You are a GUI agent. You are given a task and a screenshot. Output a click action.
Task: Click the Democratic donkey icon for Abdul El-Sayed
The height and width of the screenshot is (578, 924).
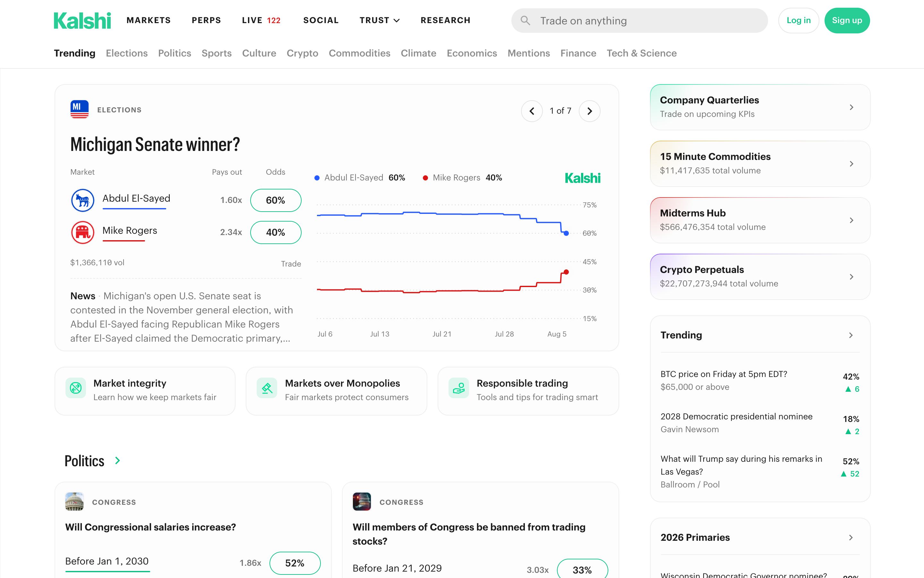(82, 200)
